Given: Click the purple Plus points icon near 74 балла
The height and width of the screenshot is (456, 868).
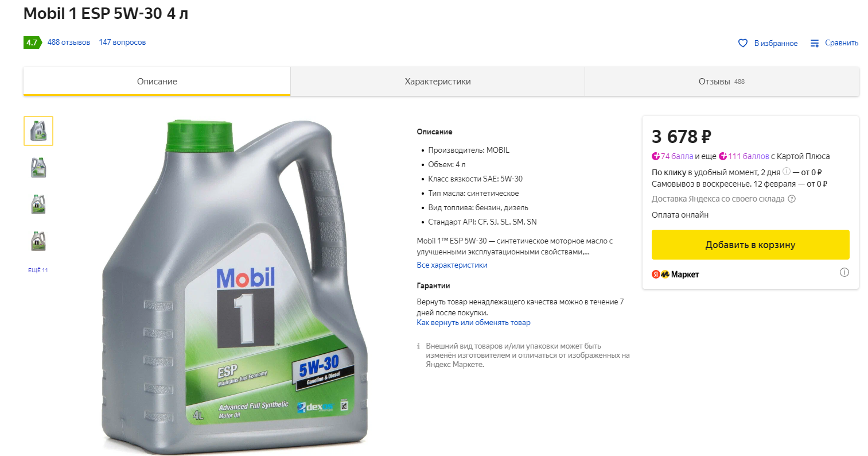Looking at the screenshot, I should coord(656,156).
